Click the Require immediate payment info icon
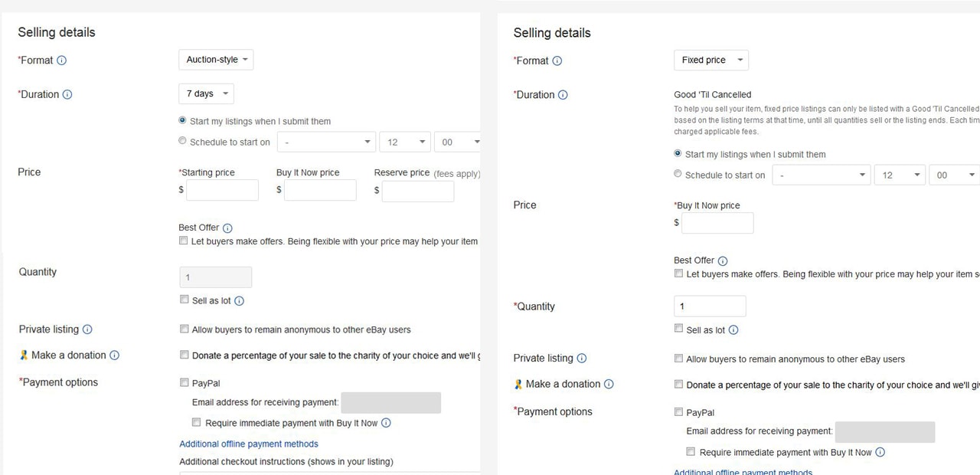The width and height of the screenshot is (980, 475). coord(387,422)
